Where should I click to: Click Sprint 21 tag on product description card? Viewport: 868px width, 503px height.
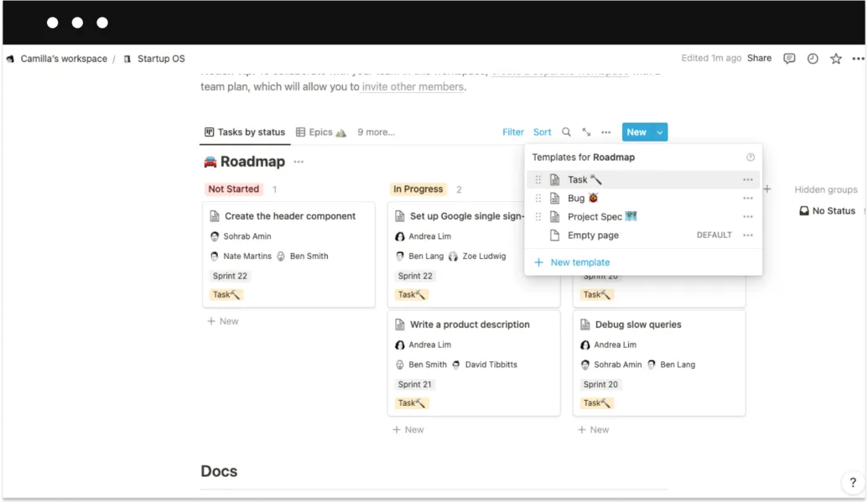click(x=414, y=385)
